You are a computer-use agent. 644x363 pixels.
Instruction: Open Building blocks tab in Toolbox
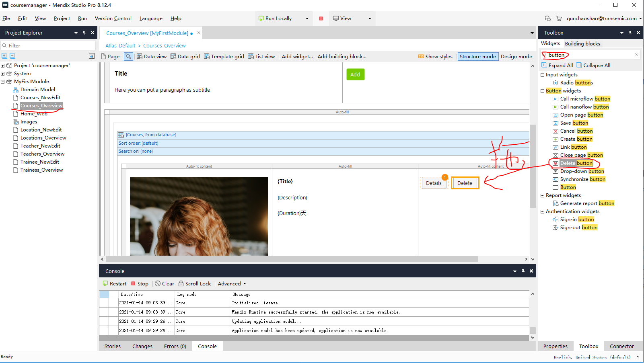pyautogui.click(x=582, y=43)
